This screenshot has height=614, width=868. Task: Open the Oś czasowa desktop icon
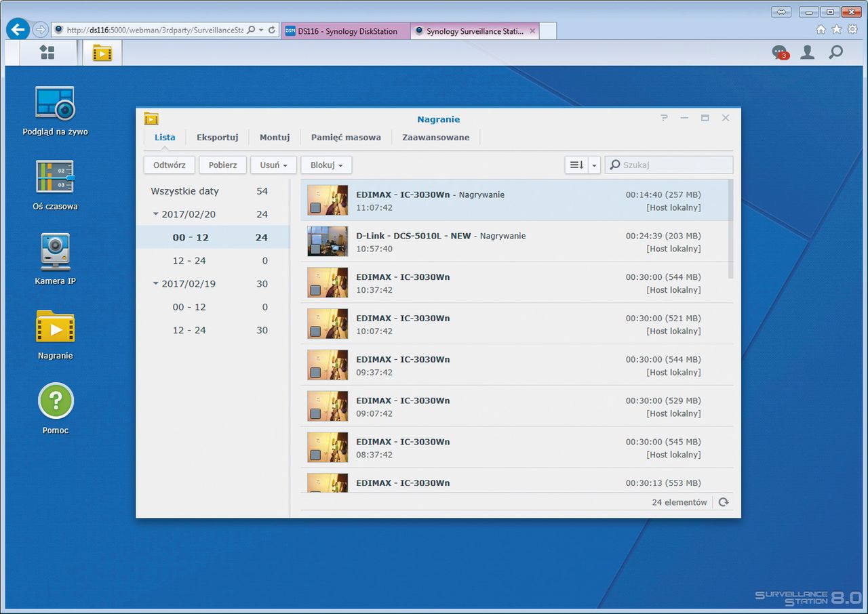click(55, 178)
